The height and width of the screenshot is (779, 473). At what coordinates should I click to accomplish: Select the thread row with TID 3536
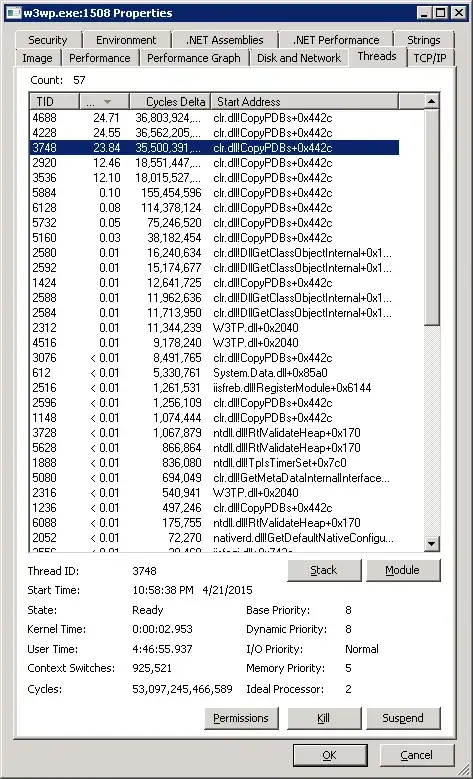(x=214, y=178)
